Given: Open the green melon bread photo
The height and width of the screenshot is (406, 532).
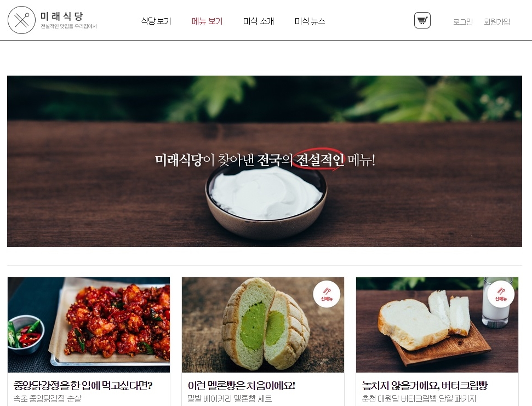Looking at the screenshot, I should click(x=263, y=324).
